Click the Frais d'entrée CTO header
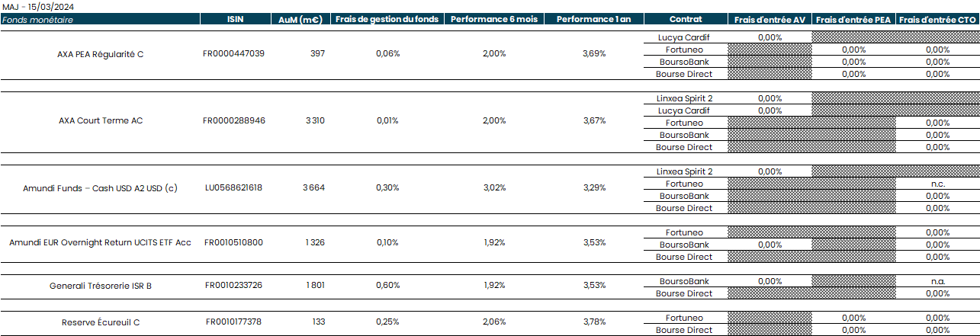This screenshot has width=980, height=336. (937, 19)
